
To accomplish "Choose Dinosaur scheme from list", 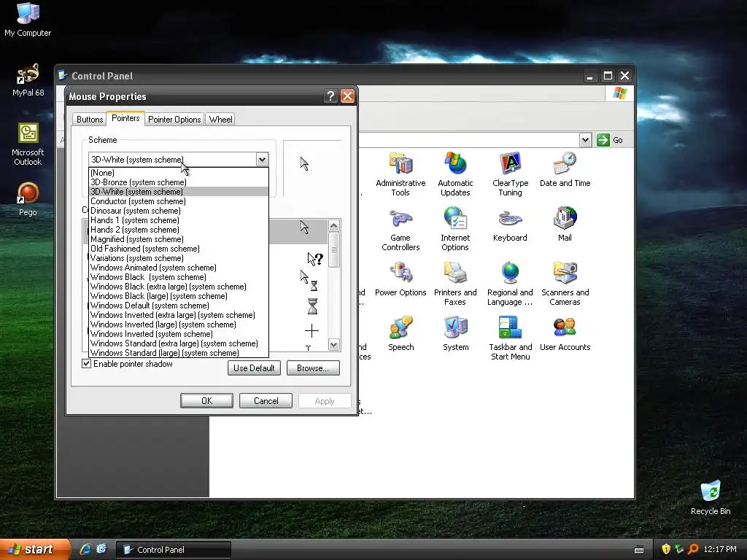I will pos(179,211).
